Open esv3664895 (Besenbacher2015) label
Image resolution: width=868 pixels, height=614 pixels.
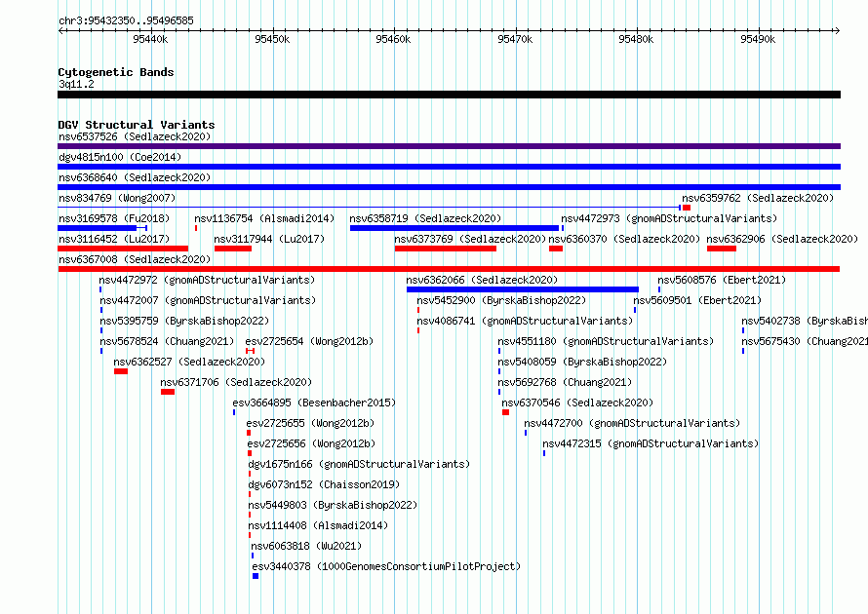coord(314,403)
